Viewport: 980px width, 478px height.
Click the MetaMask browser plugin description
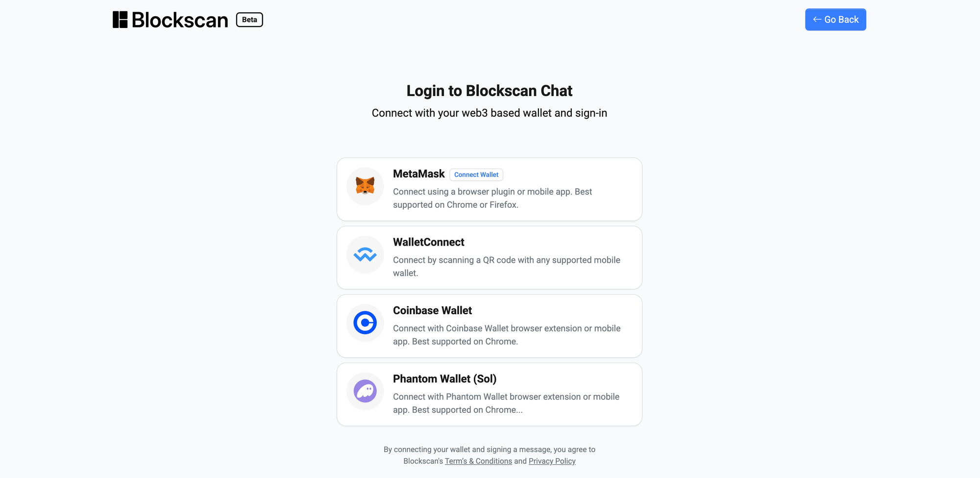[492, 198]
